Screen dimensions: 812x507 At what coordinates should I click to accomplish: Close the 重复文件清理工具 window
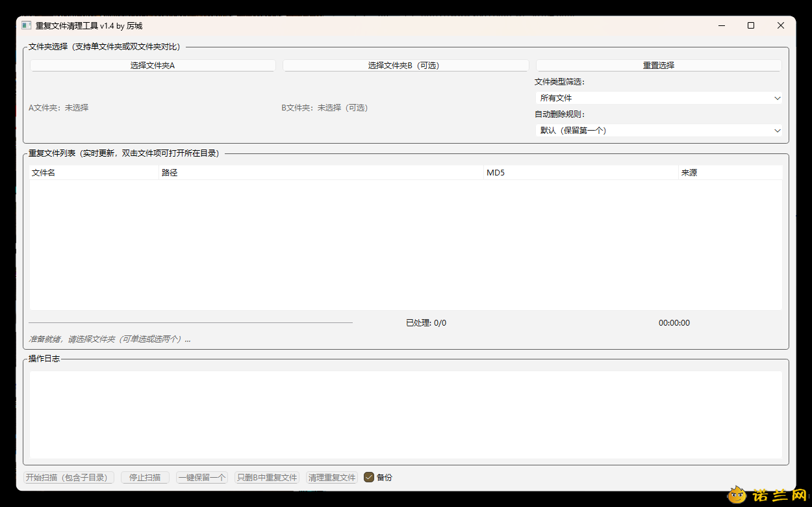781,25
